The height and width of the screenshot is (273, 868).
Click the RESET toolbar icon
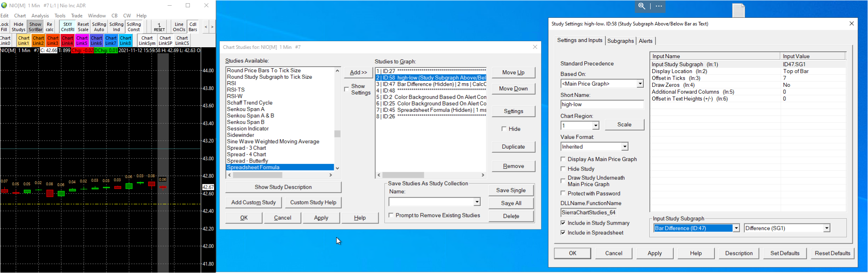point(159,27)
